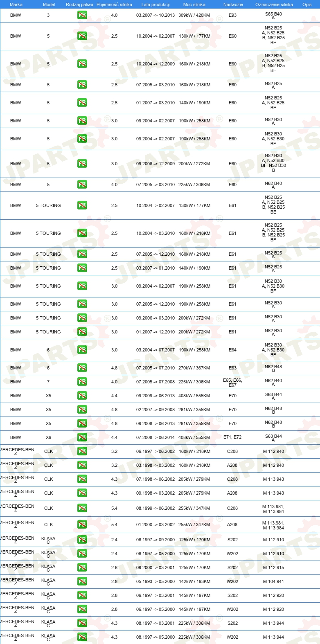Select the date range 01.2000 -> 03.2002
Screen dimensions: 320x644
point(155,525)
